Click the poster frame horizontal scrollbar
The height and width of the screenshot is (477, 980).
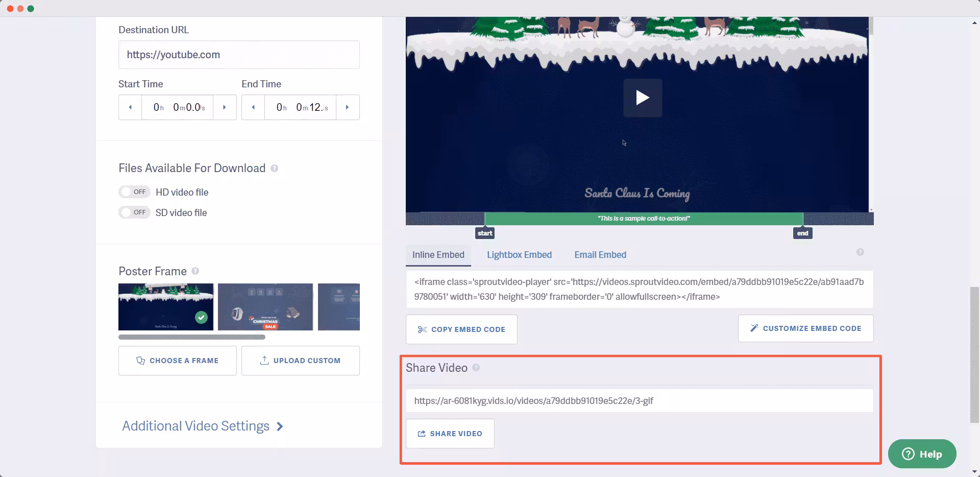[192, 337]
